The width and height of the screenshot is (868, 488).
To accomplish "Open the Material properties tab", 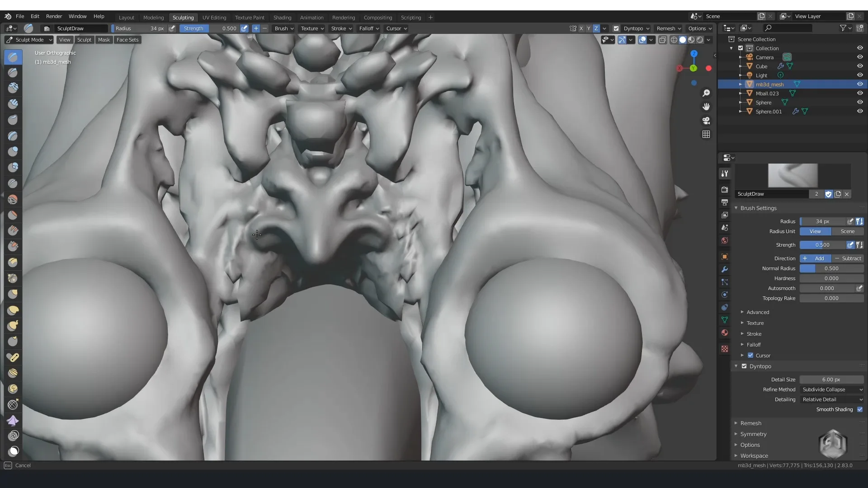I will tap(725, 333).
